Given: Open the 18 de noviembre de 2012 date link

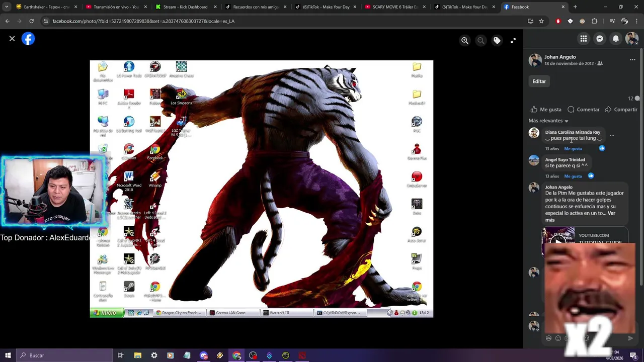Looking at the screenshot, I should [x=569, y=64].
